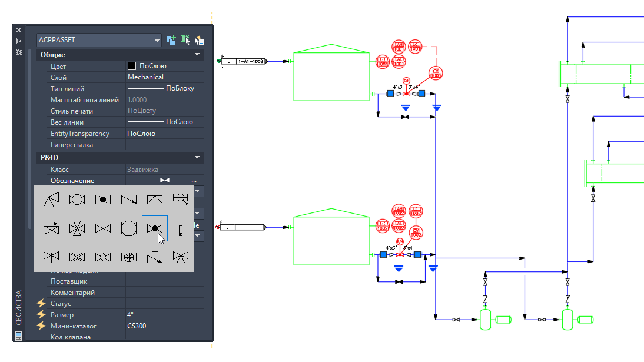Viewport: 644px width, 362px height.
Task: Select the black dot symbol between vertical bars
Action: click(x=102, y=200)
